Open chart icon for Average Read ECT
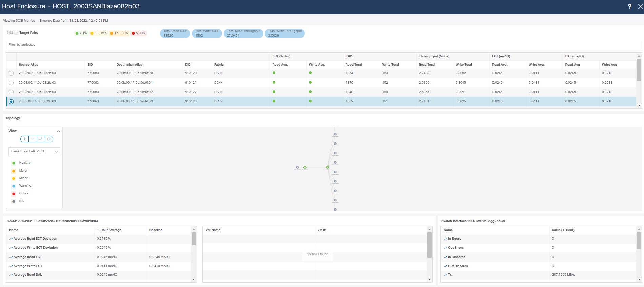This screenshot has width=644, height=287. tap(11, 257)
